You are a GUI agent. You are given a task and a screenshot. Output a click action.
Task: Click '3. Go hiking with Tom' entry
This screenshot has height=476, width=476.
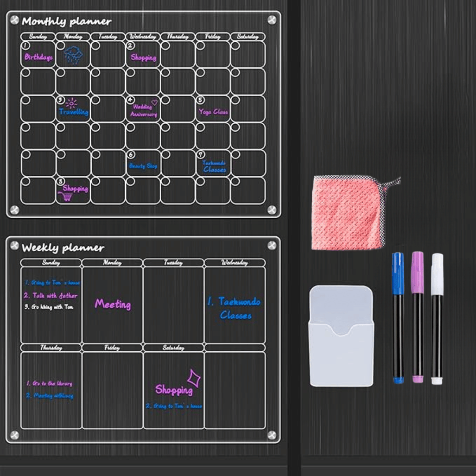point(49,307)
